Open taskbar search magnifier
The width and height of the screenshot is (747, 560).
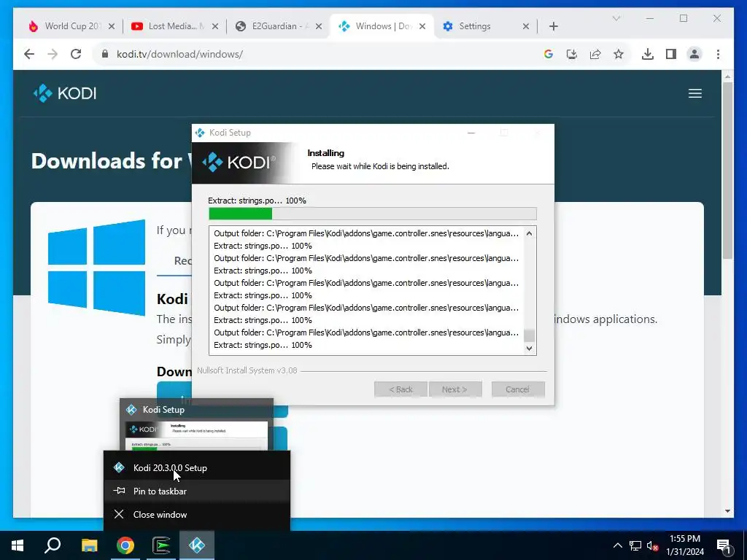click(53, 545)
